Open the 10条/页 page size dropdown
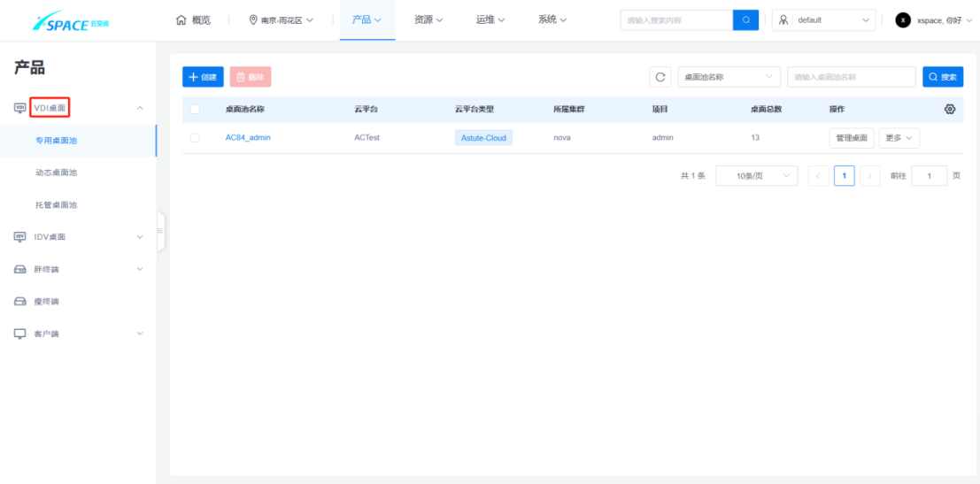Image resolution: width=980 pixels, height=484 pixels. (x=755, y=176)
